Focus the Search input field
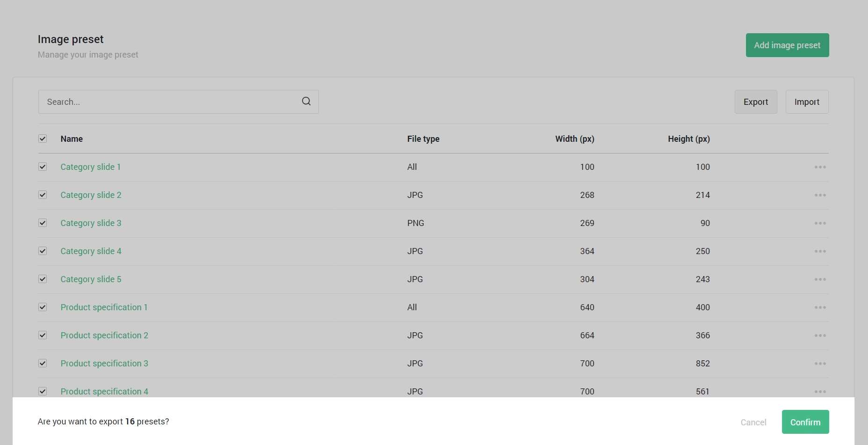 click(x=168, y=102)
